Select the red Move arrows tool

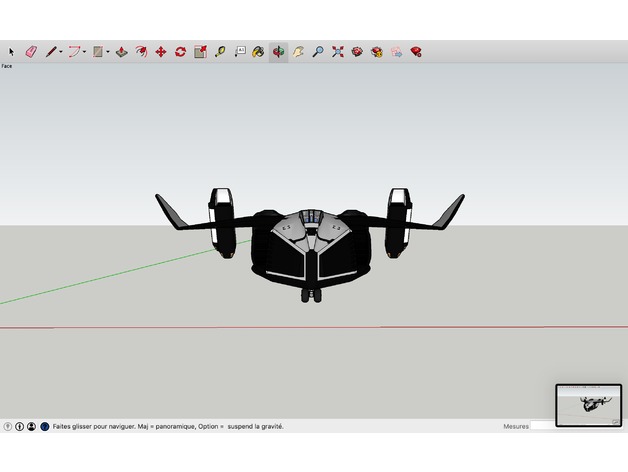coord(161,52)
